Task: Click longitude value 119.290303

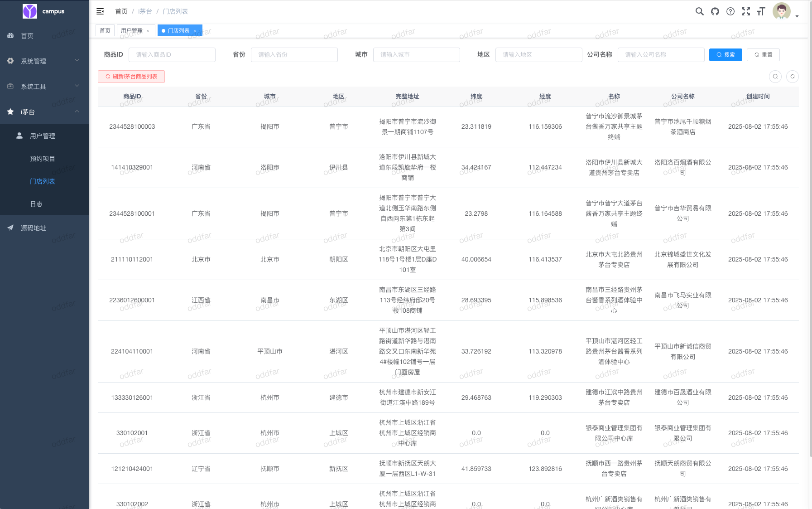Action: pyautogui.click(x=545, y=398)
